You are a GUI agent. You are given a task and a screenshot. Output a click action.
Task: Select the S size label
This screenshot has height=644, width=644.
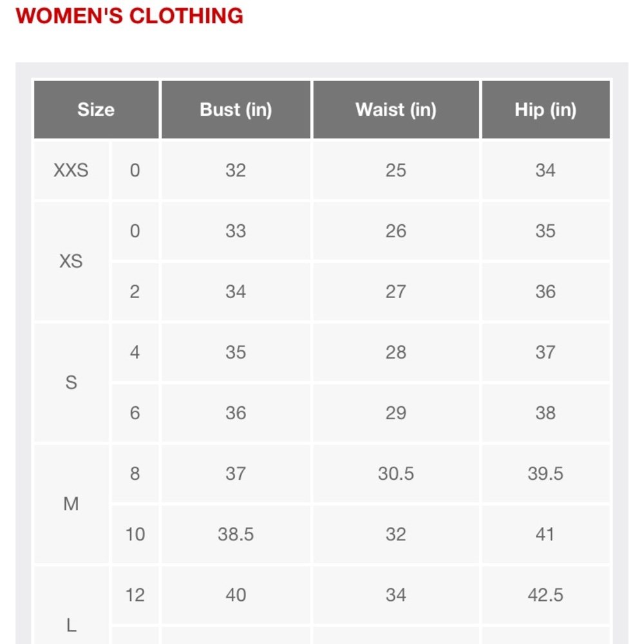[71, 383]
